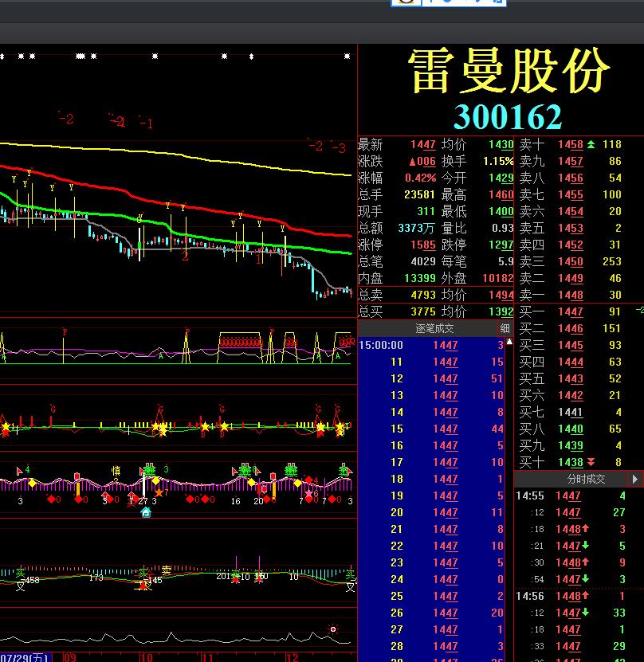This screenshot has height=662, width=644.
Task: Select the 分时成交 header tab
Action: [586, 479]
